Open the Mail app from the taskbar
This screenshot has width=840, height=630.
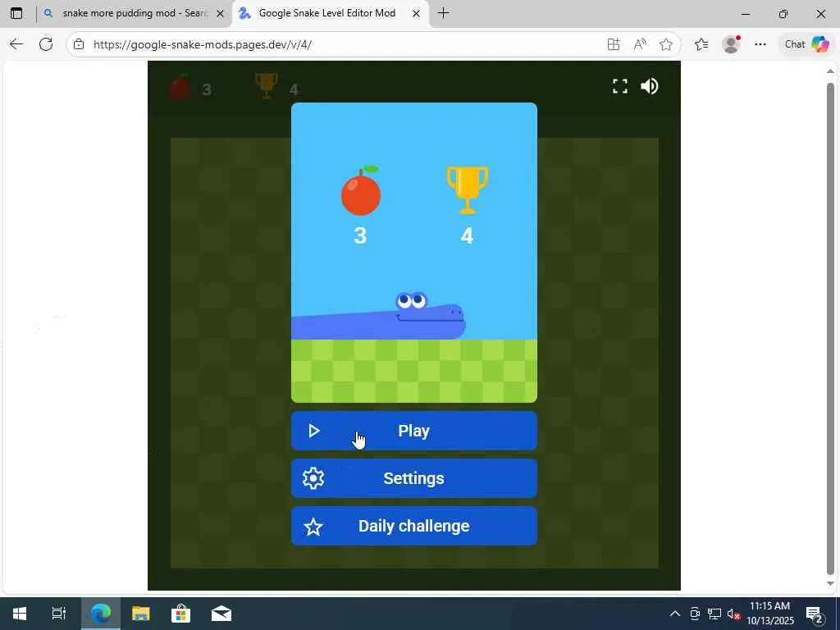pyautogui.click(x=221, y=614)
